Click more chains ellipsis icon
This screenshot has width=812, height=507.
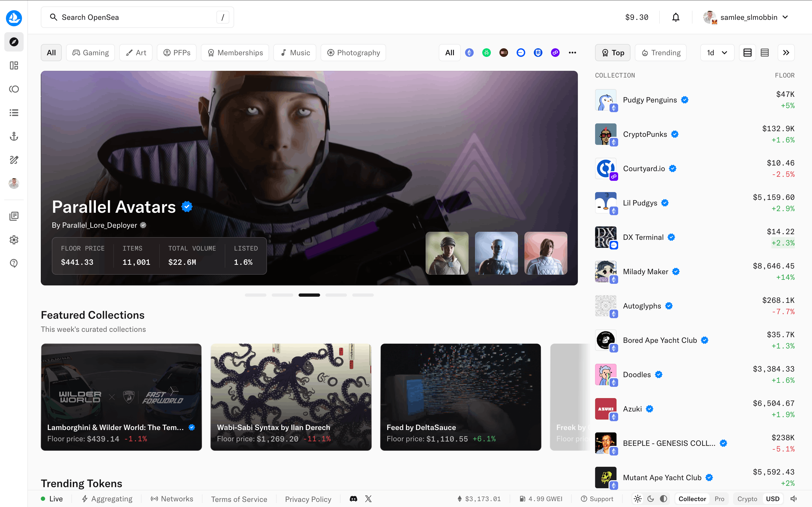[x=572, y=53]
